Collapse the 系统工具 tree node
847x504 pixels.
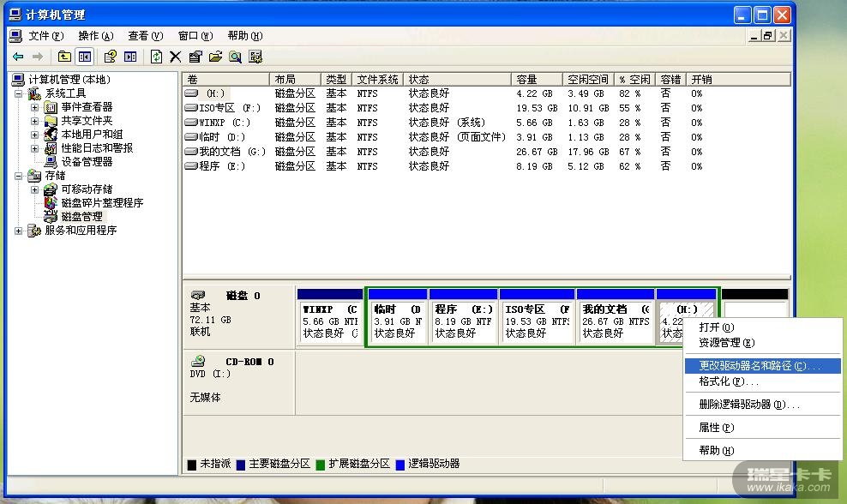(19, 93)
